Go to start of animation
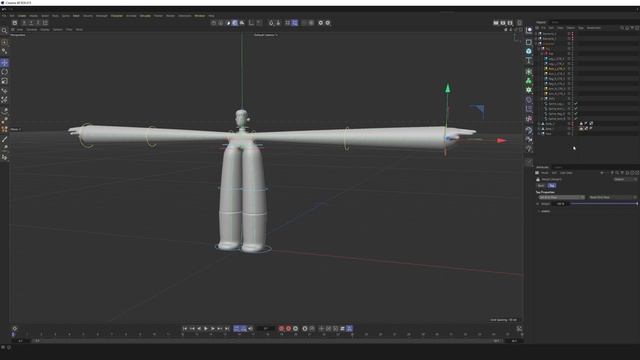 [185, 329]
